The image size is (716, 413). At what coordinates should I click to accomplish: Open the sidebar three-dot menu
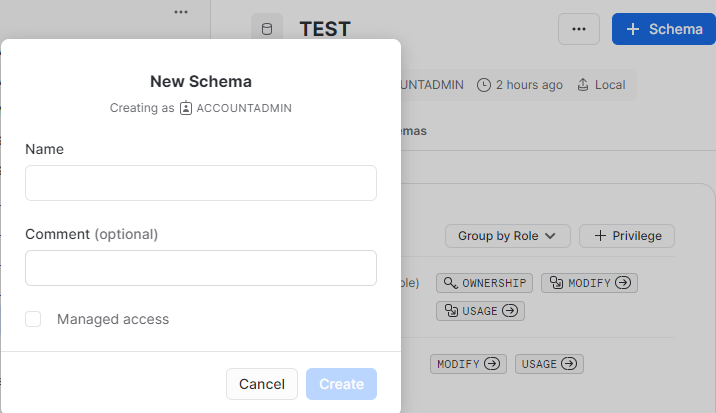tap(181, 12)
